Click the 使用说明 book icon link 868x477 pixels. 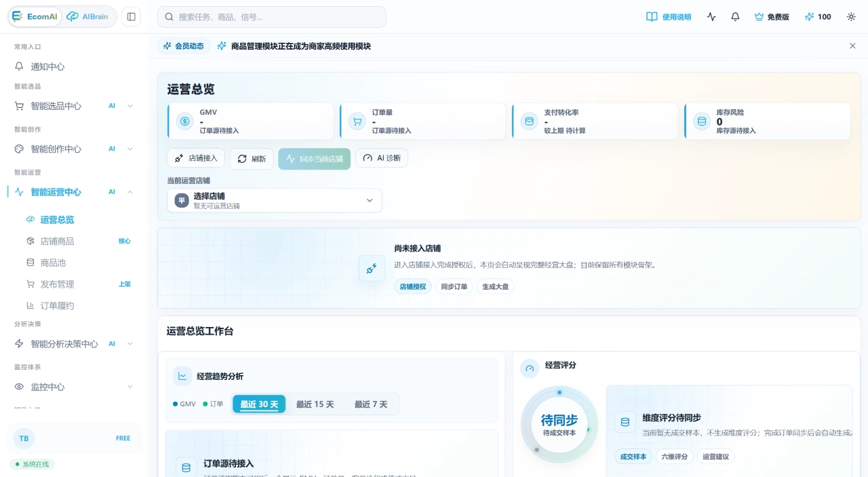[669, 17]
